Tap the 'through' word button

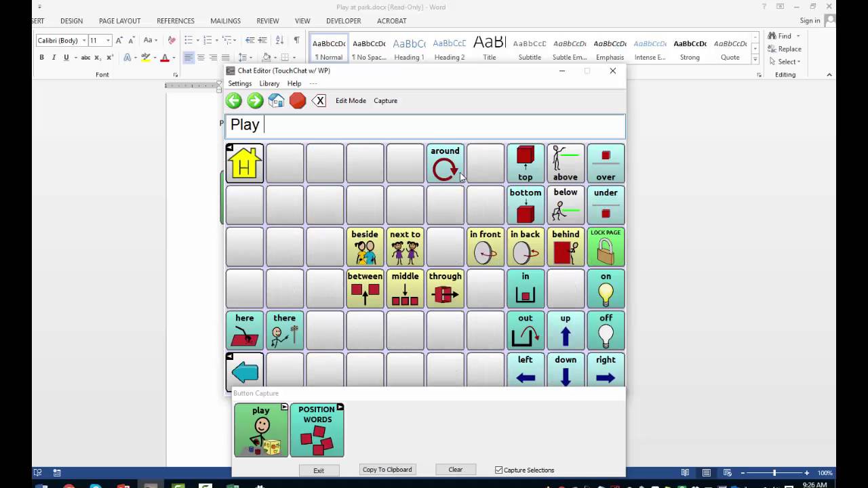pyautogui.click(x=445, y=289)
